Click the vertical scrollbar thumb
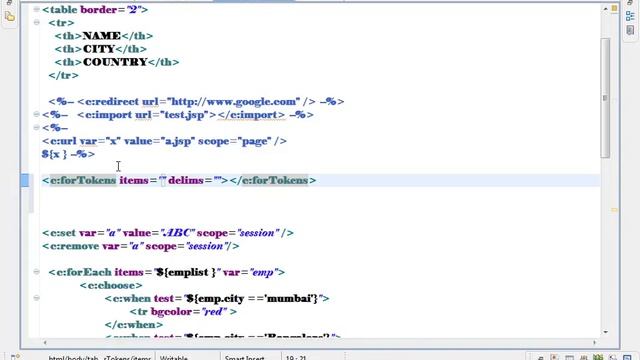Screen dimensions: 640x360 (x=605, y=98)
